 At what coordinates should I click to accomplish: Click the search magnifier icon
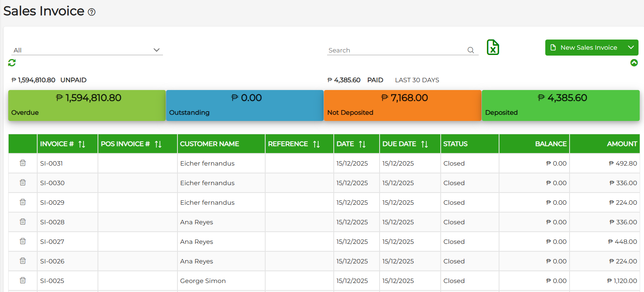[471, 50]
